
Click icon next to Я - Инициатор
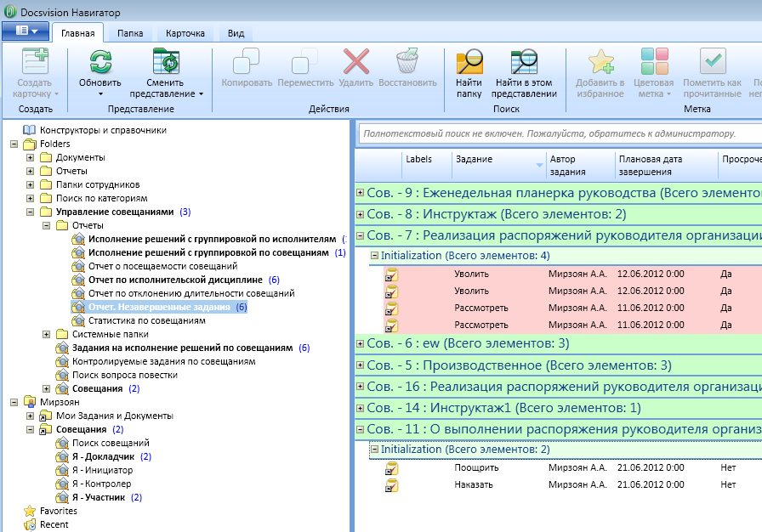pos(62,470)
